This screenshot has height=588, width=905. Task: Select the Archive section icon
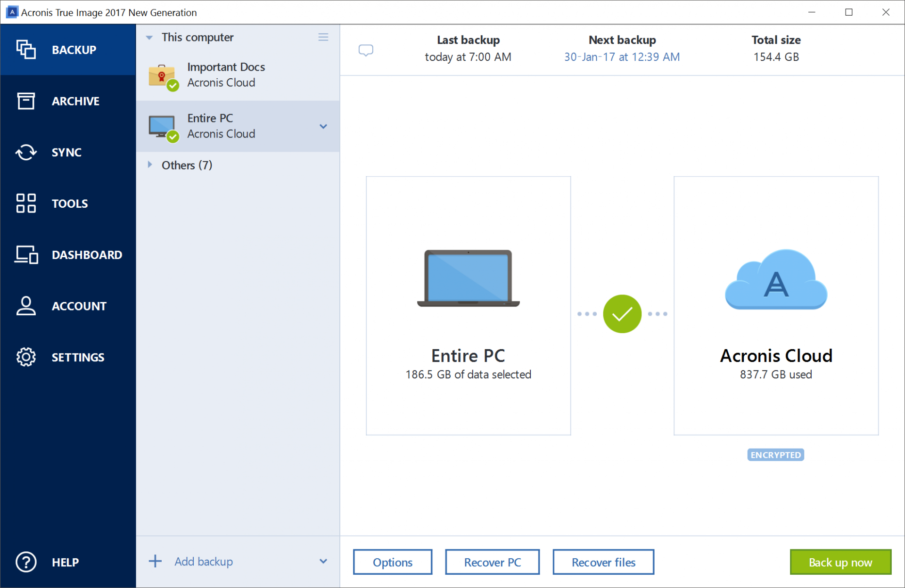25,101
